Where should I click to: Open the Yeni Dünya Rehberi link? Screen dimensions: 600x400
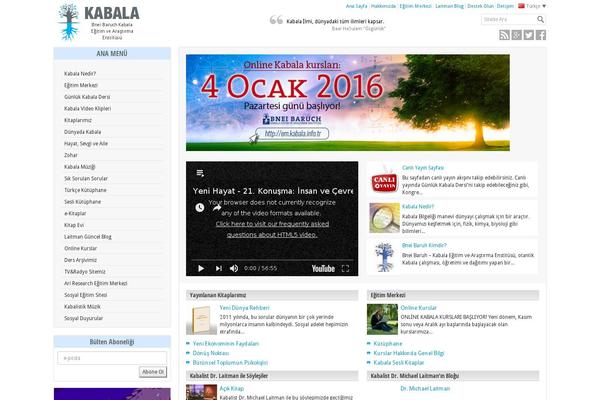pyautogui.click(x=245, y=308)
